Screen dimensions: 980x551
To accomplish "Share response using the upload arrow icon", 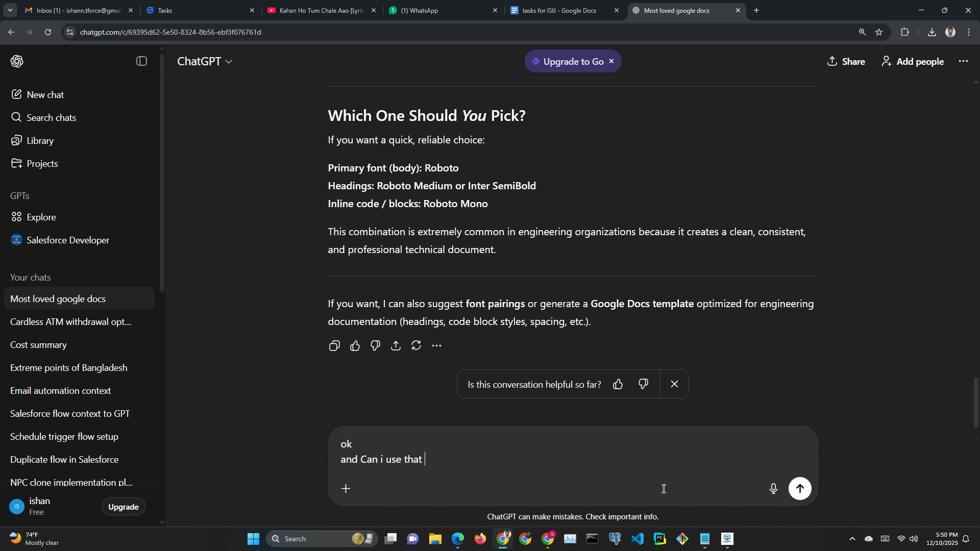I will pos(396,346).
